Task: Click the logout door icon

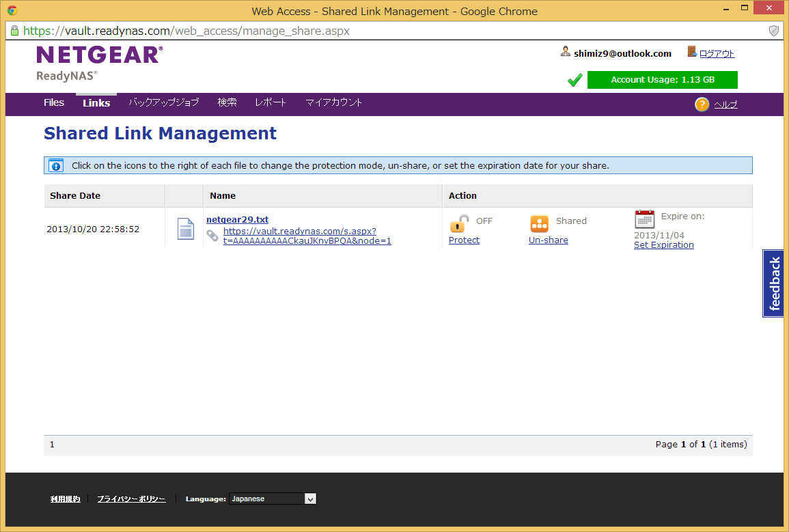Action: tap(691, 53)
